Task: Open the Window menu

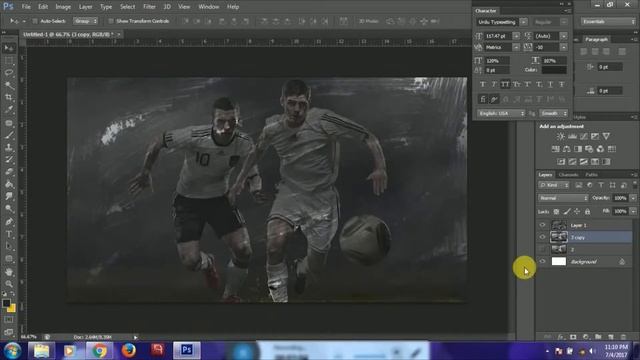Action: pos(209,7)
